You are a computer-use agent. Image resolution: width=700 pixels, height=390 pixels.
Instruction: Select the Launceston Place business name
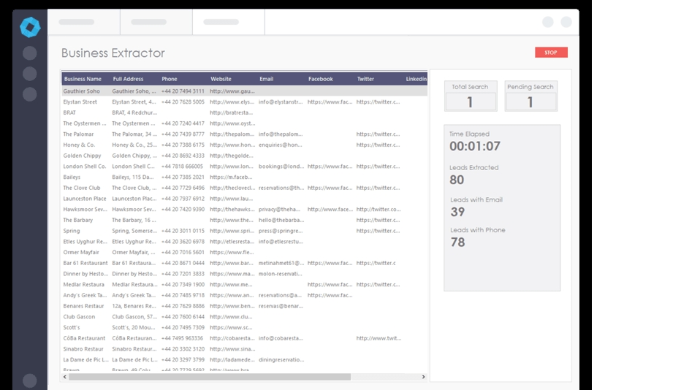click(x=85, y=198)
